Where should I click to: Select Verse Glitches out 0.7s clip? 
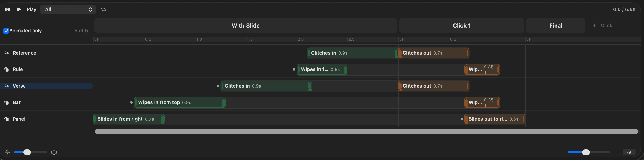434,86
